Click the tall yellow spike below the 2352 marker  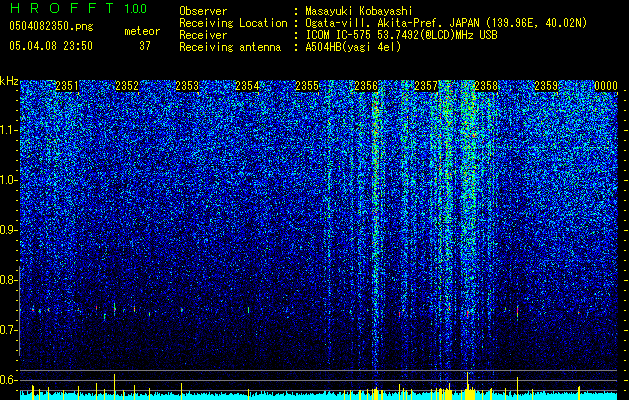pos(114,387)
